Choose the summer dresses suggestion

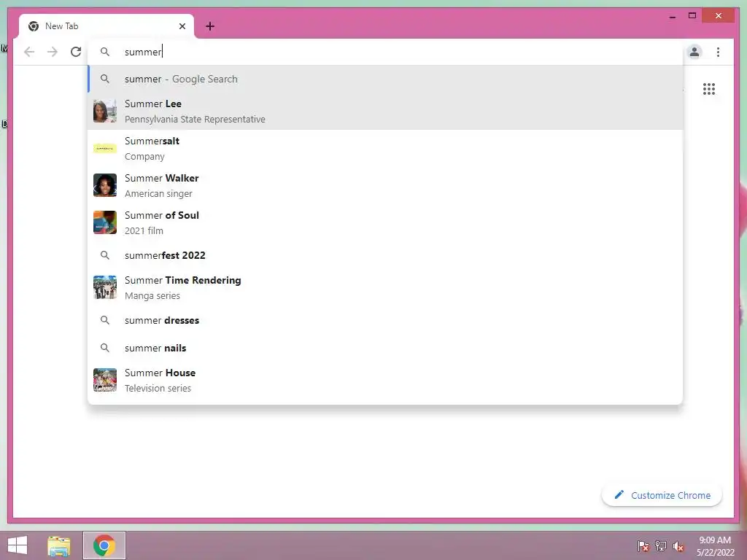[x=385, y=320]
